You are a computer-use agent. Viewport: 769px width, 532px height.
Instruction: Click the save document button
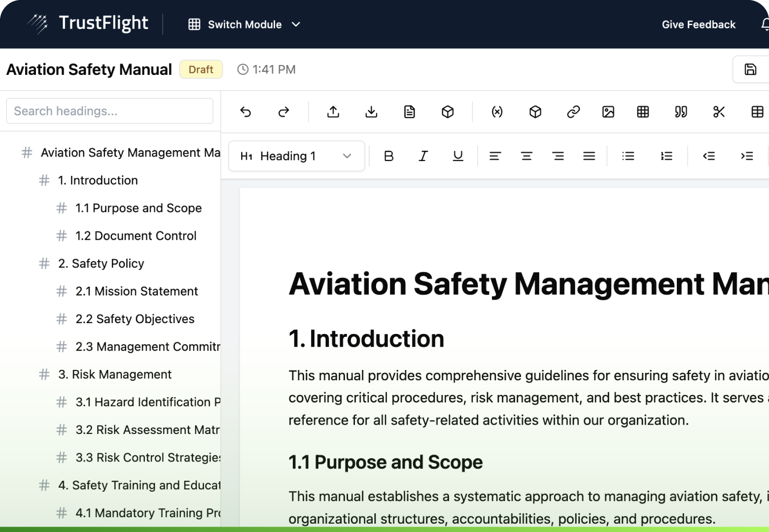tap(750, 69)
